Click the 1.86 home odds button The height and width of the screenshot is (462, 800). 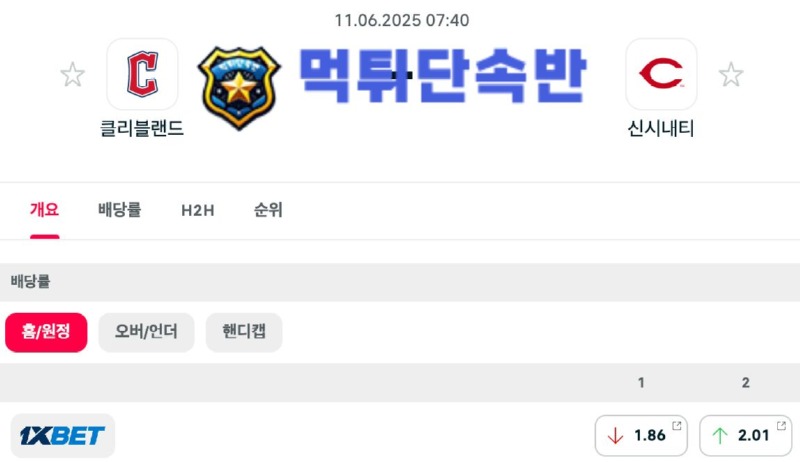point(641,435)
